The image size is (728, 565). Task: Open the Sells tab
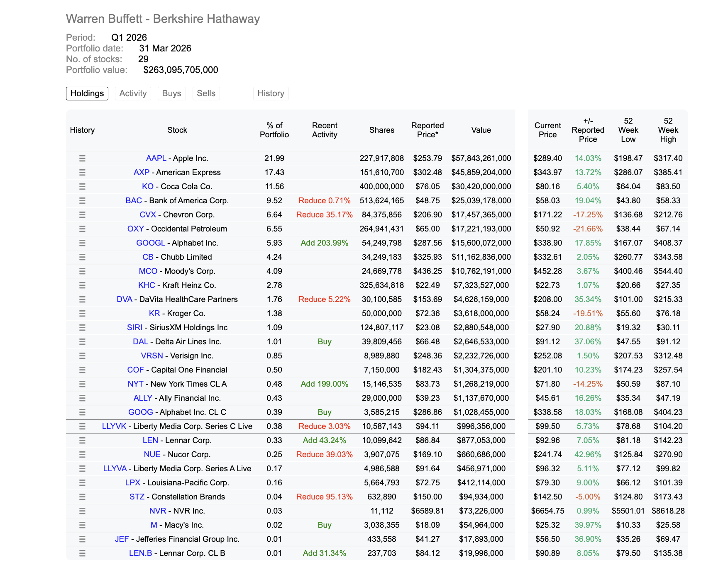tap(206, 93)
